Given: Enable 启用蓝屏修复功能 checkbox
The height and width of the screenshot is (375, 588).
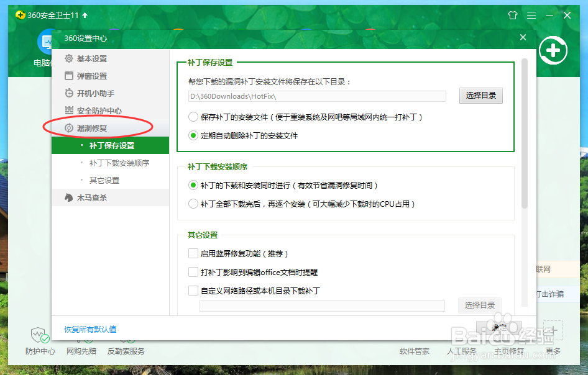Looking at the screenshot, I should pyautogui.click(x=193, y=253).
